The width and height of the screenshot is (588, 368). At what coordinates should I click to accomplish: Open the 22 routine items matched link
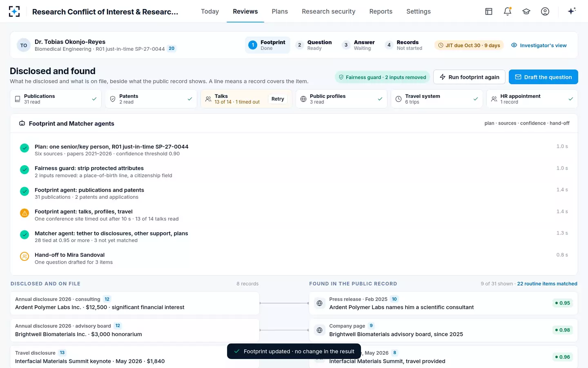pyautogui.click(x=547, y=284)
